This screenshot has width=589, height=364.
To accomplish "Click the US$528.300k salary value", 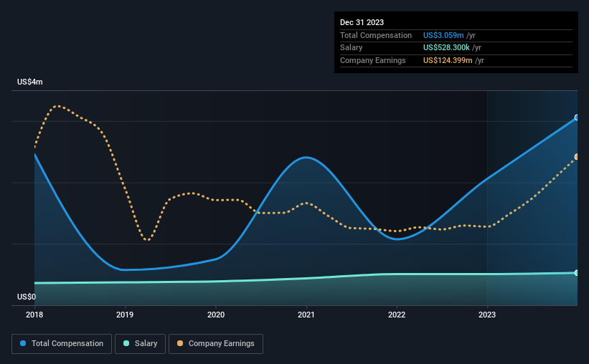I will tap(446, 48).
